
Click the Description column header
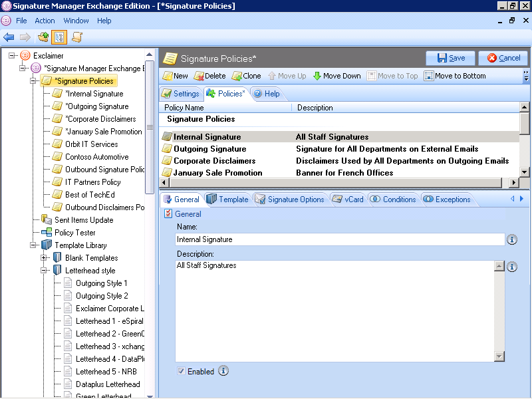point(406,108)
